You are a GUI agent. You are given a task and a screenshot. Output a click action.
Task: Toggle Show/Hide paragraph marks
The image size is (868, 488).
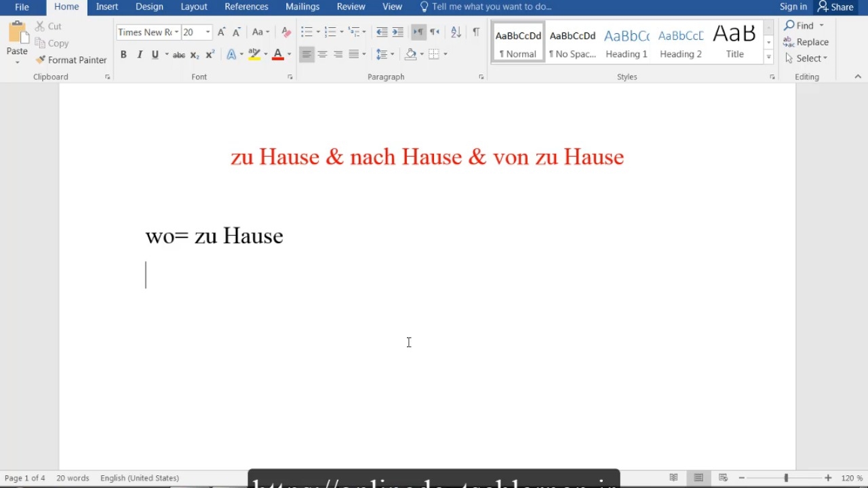[476, 32]
